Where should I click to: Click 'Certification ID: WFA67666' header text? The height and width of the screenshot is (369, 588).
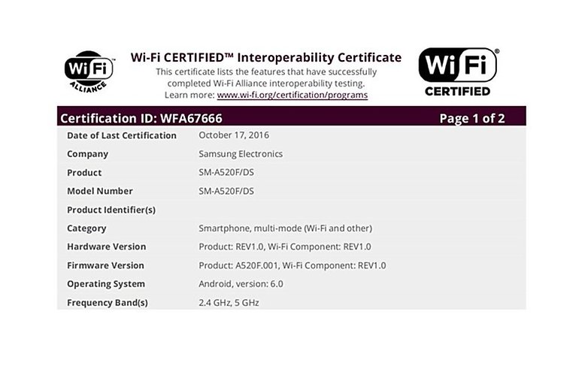[x=141, y=119]
